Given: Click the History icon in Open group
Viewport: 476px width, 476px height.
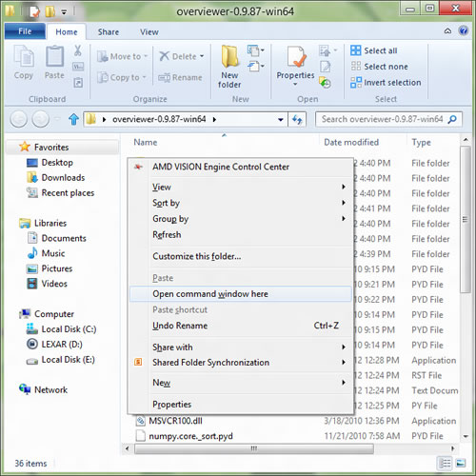Looking at the screenshot, I should [x=326, y=83].
